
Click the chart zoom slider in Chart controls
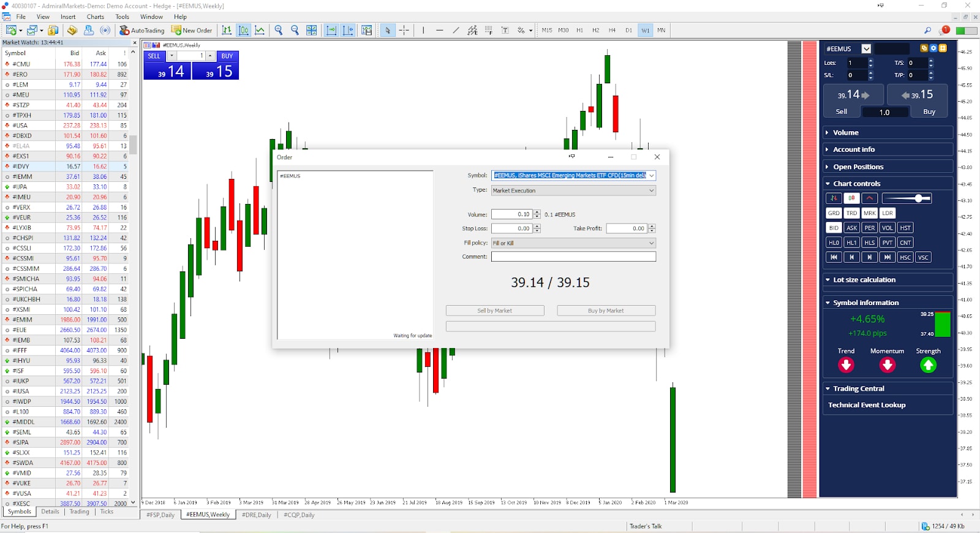pyautogui.click(x=907, y=198)
